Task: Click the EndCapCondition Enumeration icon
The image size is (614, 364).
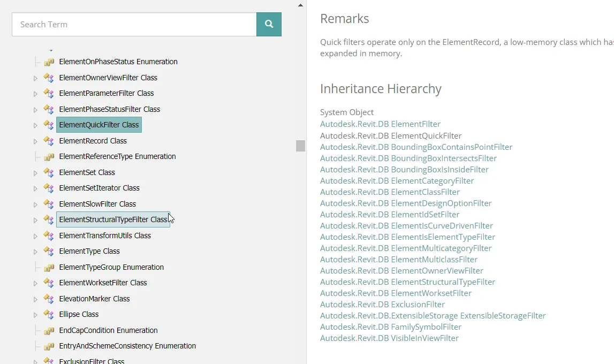Action: pyautogui.click(x=49, y=330)
